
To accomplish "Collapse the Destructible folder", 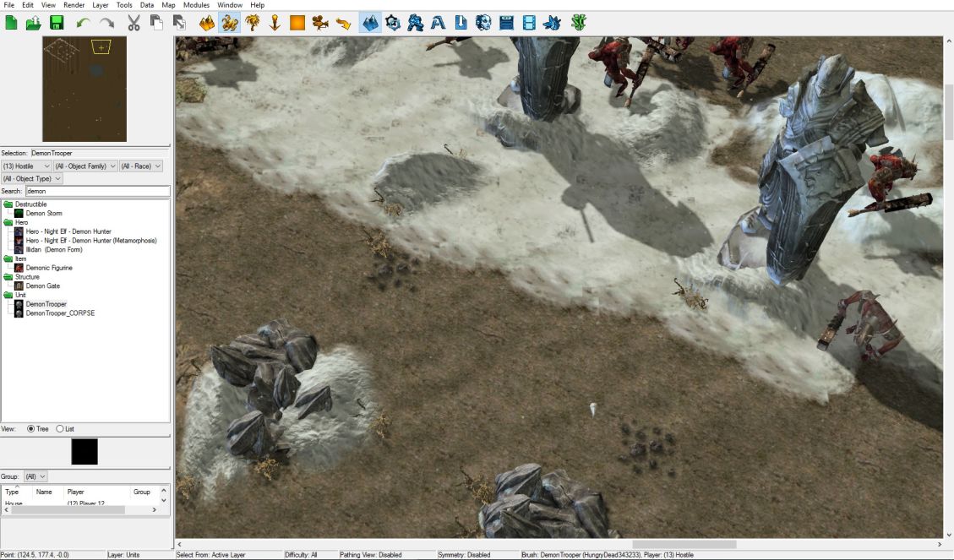I will 8,204.
